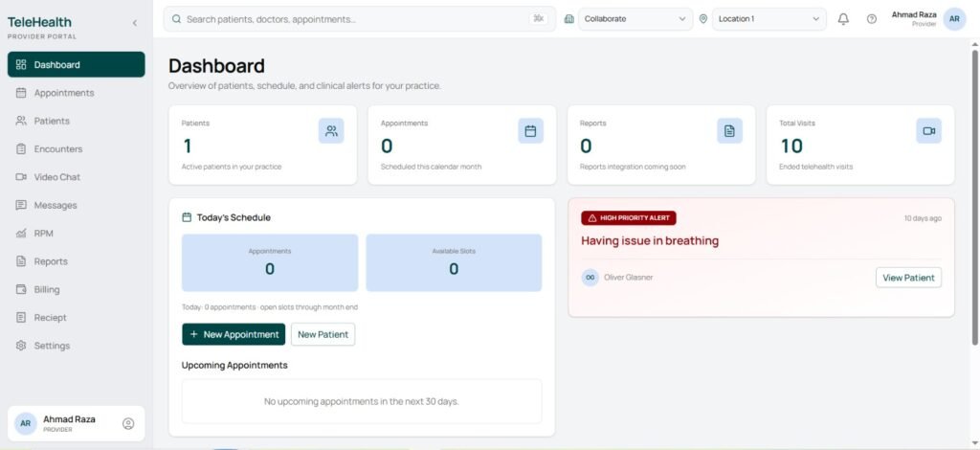Open the Patients sidebar page

coord(77,121)
